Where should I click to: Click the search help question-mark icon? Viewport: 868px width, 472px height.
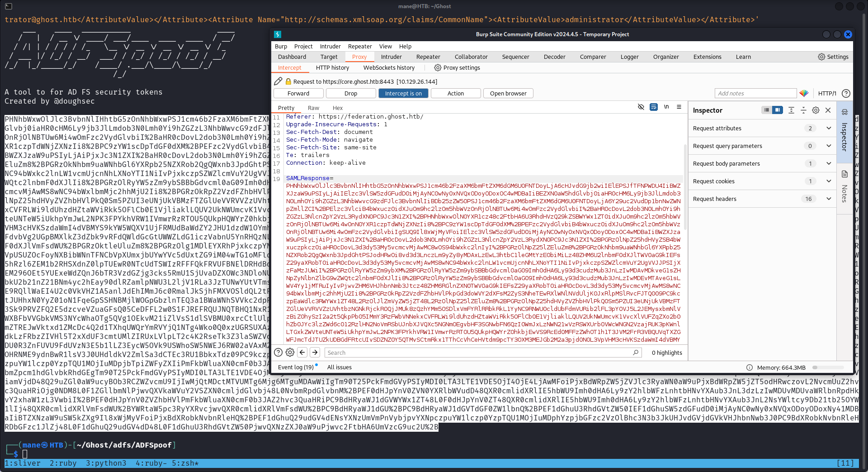tap(278, 353)
